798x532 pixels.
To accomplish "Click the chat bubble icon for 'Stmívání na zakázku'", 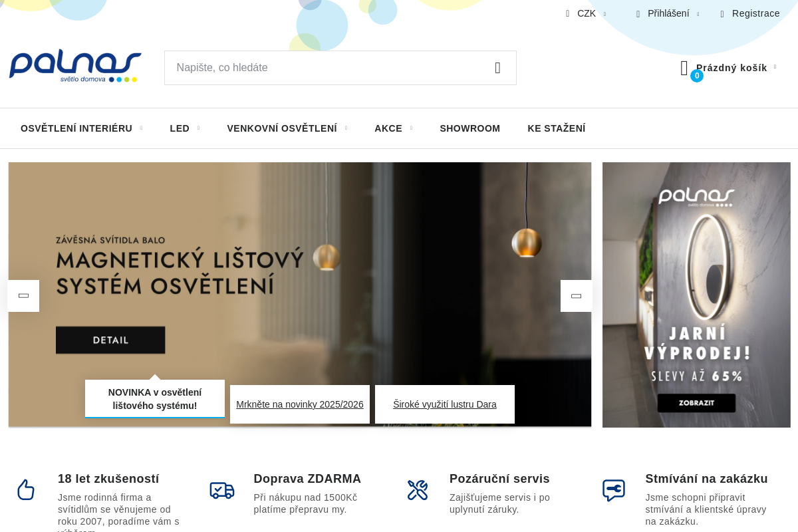I will point(613,491).
